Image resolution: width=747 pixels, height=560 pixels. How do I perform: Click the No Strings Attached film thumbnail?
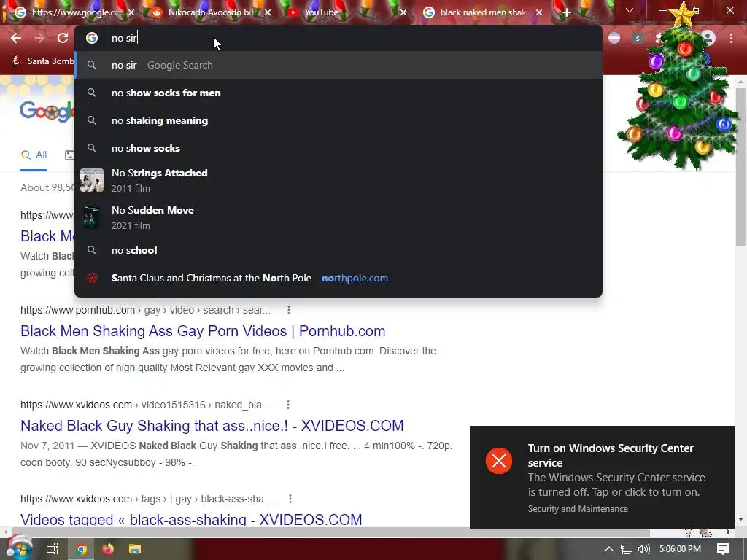tap(92, 181)
